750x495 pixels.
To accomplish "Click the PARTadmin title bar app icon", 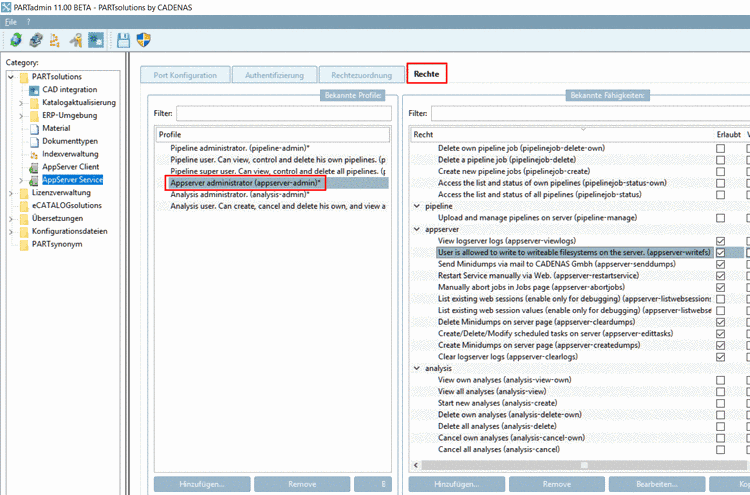I will [6, 7].
